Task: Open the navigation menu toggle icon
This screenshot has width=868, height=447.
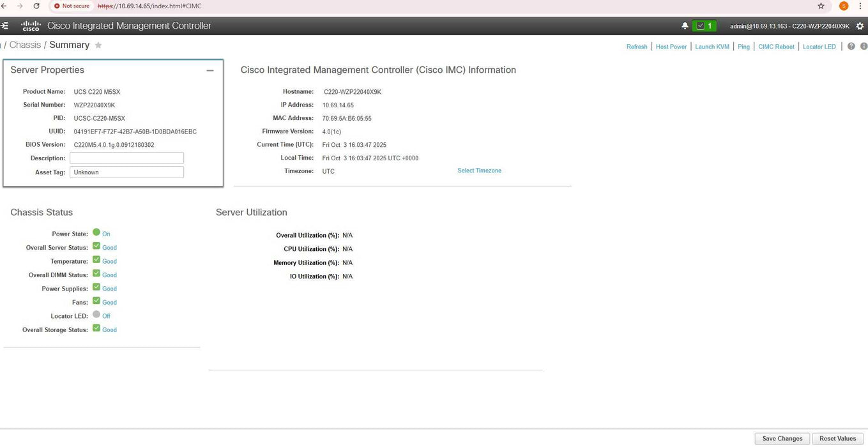Action: pos(4,26)
